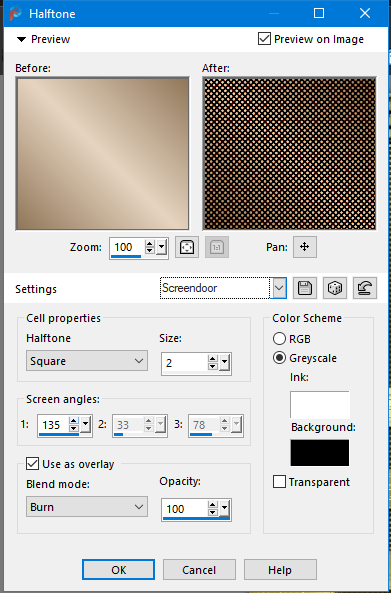Increase Opacity with up spinner arrow
This screenshot has height=593, width=391.
click(213, 505)
